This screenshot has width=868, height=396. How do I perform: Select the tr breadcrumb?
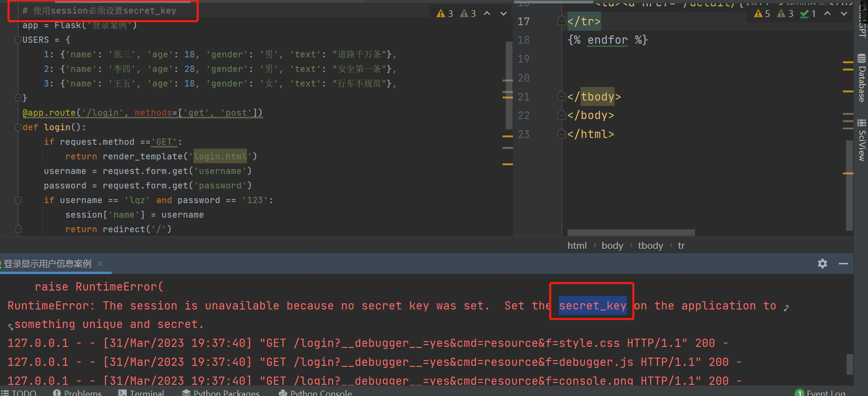click(681, 245)
